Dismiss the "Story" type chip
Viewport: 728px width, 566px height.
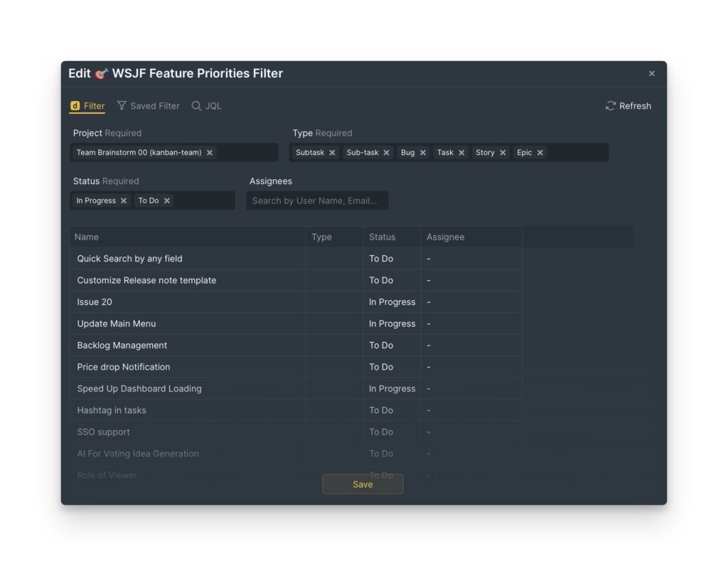[x=503, y=152]
